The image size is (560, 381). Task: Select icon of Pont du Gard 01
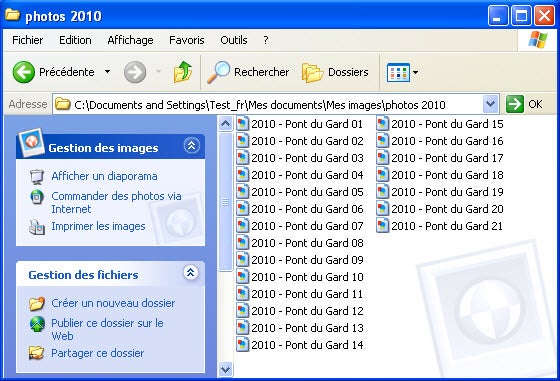coord(242,124)
